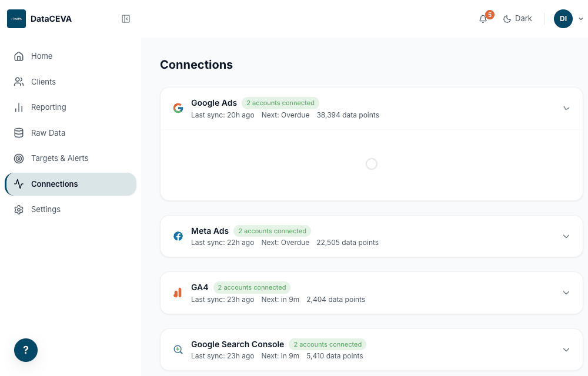The height and width of the screenshot is (376, 588).
Task: Open Clients page from sidebar
Action: (x=71, y=82)
